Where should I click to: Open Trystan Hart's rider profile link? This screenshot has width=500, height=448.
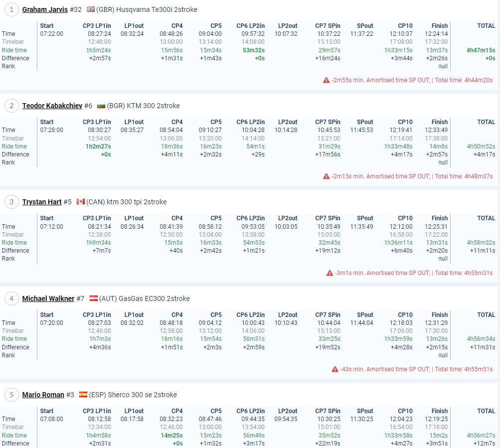(42, 202)
